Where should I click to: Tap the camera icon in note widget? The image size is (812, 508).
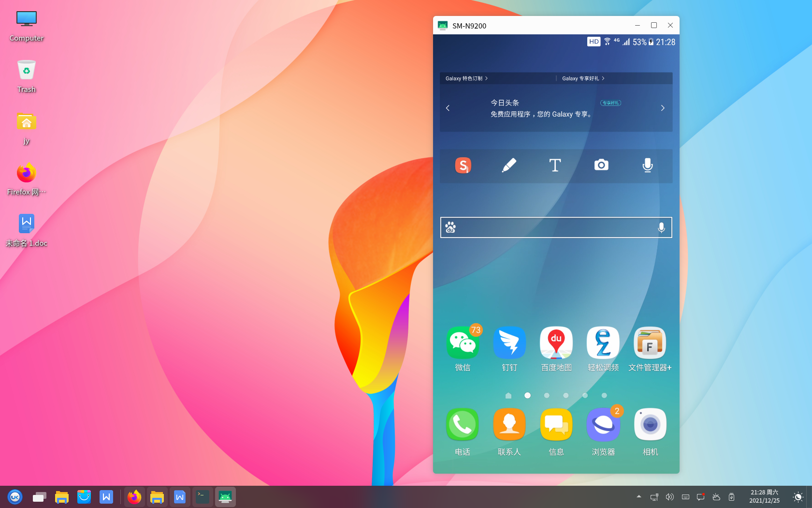(601, 165)
